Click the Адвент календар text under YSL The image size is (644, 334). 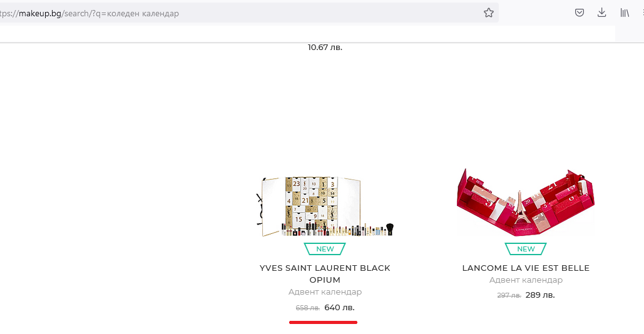tap(325, 291)
